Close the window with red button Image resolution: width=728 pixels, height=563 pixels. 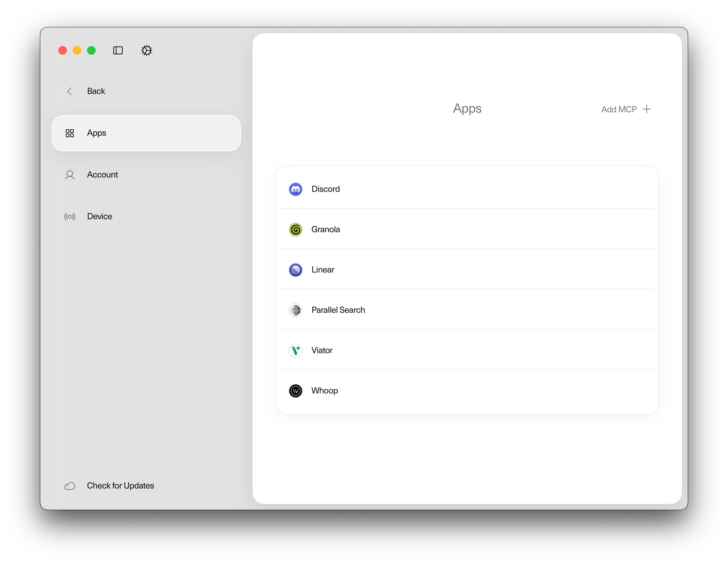click(x=63, y=50)
